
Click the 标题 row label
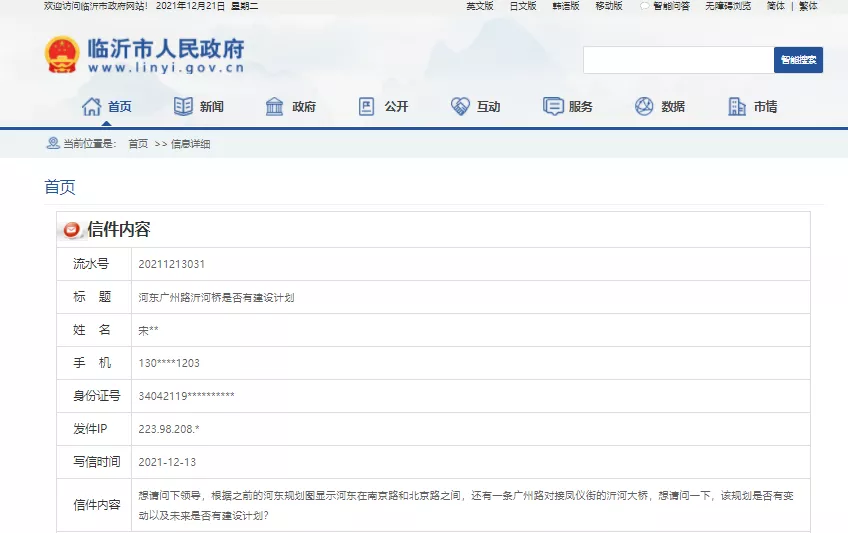[x=92, y=297]
